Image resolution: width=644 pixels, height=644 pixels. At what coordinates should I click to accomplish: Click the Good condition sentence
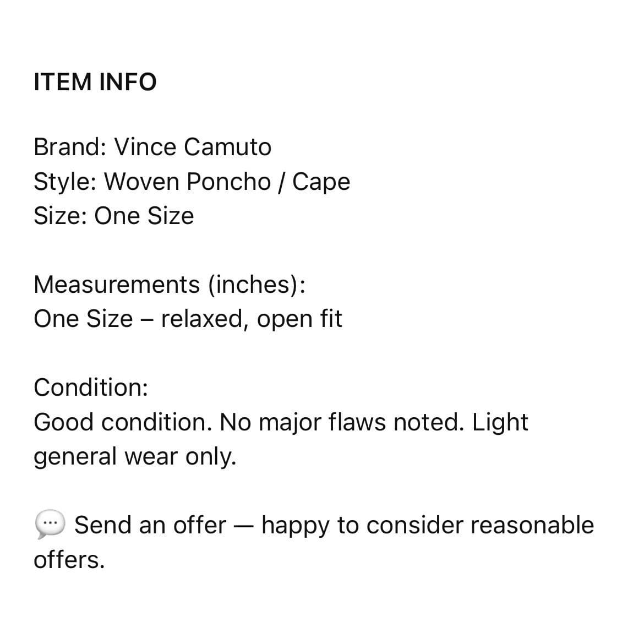tap(123, 422)
